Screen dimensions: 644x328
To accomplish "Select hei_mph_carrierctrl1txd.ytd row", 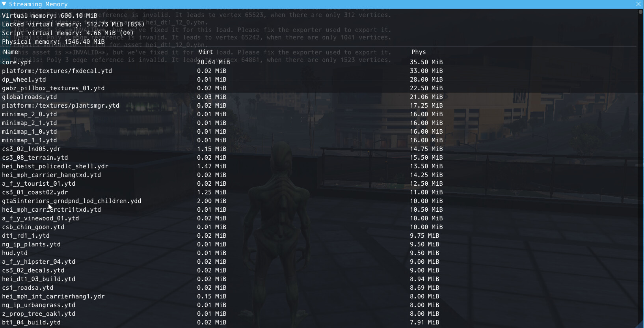I will click(x=52, y=210).
